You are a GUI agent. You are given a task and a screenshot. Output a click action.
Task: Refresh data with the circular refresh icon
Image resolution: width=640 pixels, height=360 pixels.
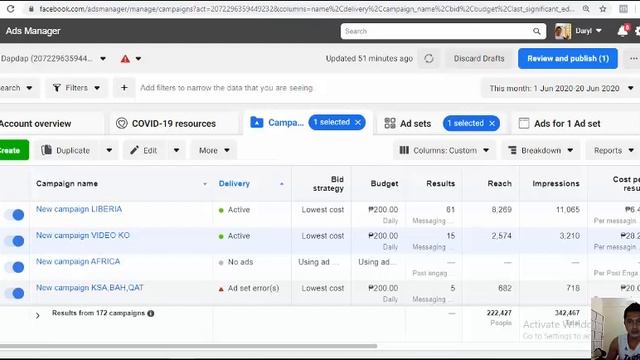[429, 59]
